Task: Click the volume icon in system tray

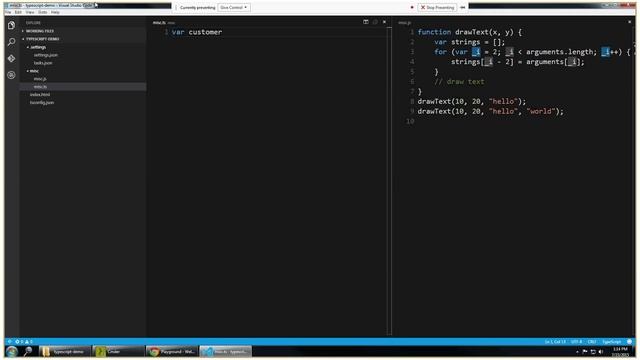Action: (x=601, y=352)
